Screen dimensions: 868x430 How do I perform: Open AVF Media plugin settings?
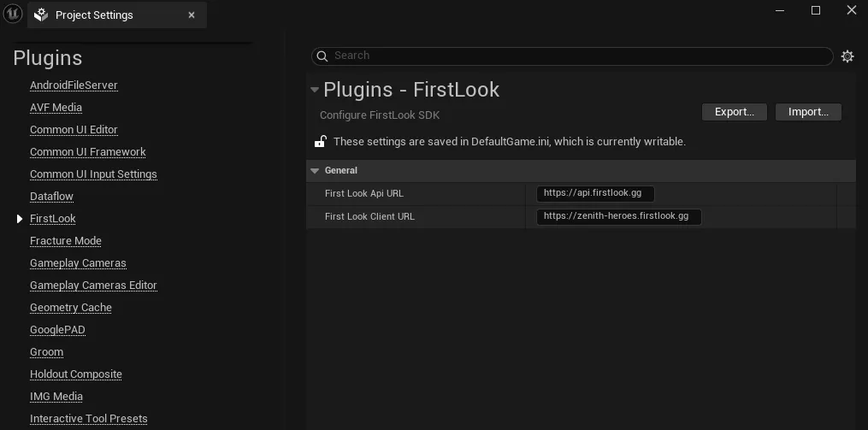56,108
